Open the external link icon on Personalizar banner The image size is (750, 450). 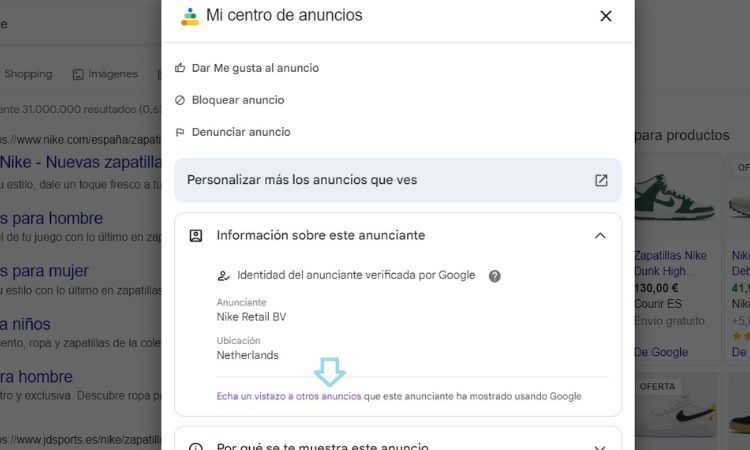pos(601,180)
